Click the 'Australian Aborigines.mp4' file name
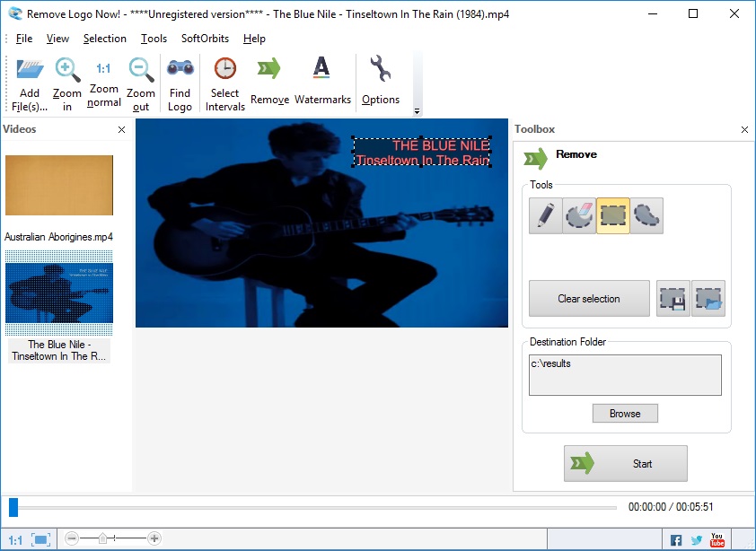Screen dimensions: 756x551 pyautogui.click(x=59, y=237)
